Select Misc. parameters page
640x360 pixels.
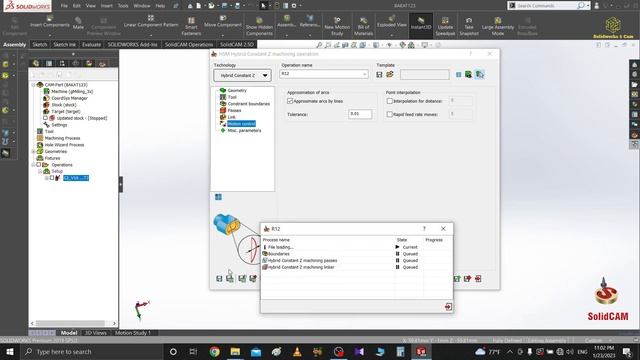pos(244,131)
